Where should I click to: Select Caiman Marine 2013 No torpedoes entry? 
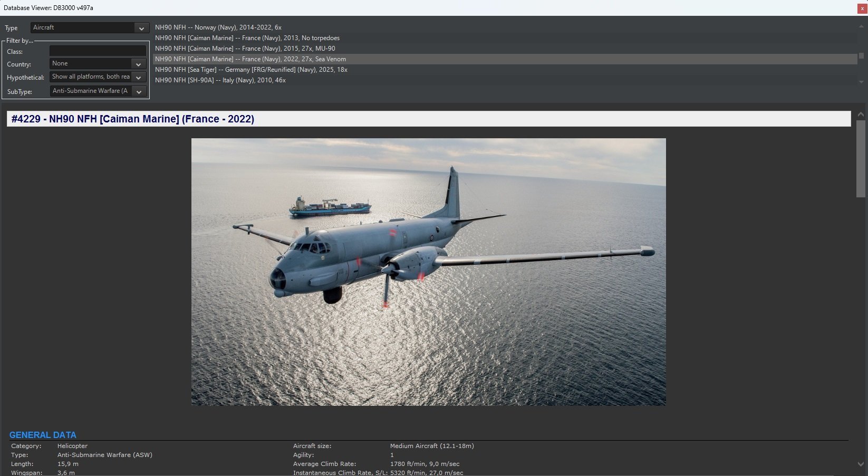pyautogui.click(x=247, y=38)
